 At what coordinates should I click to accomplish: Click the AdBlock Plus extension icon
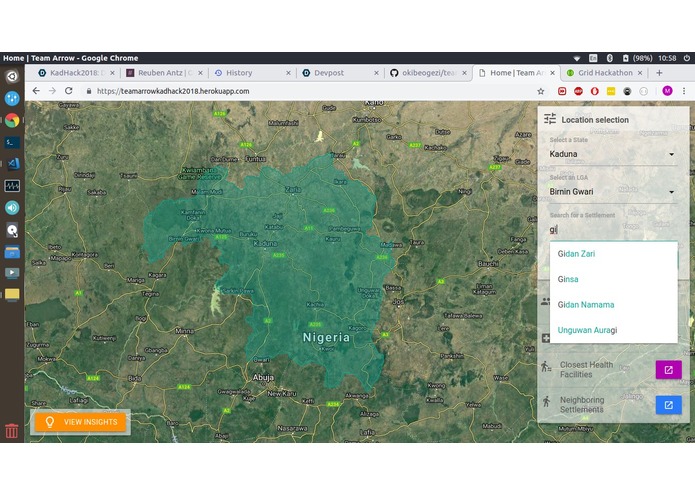coord(578,91)
